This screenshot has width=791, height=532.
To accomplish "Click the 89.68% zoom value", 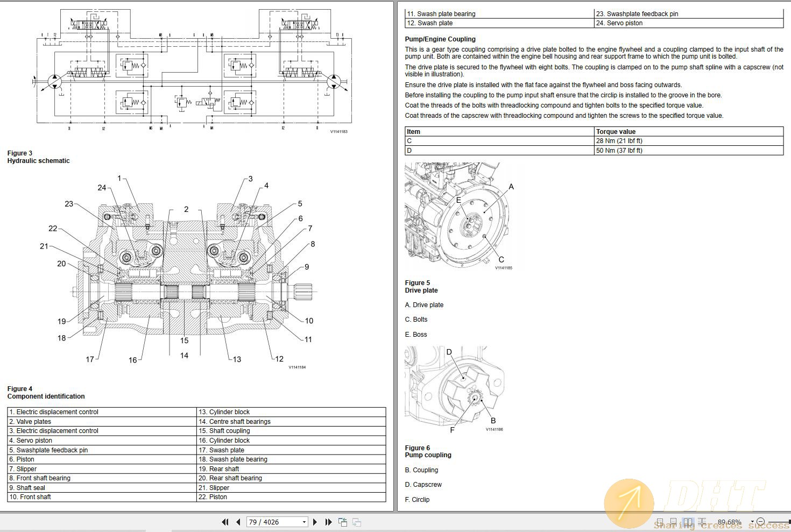I will [x=729, y=522].
